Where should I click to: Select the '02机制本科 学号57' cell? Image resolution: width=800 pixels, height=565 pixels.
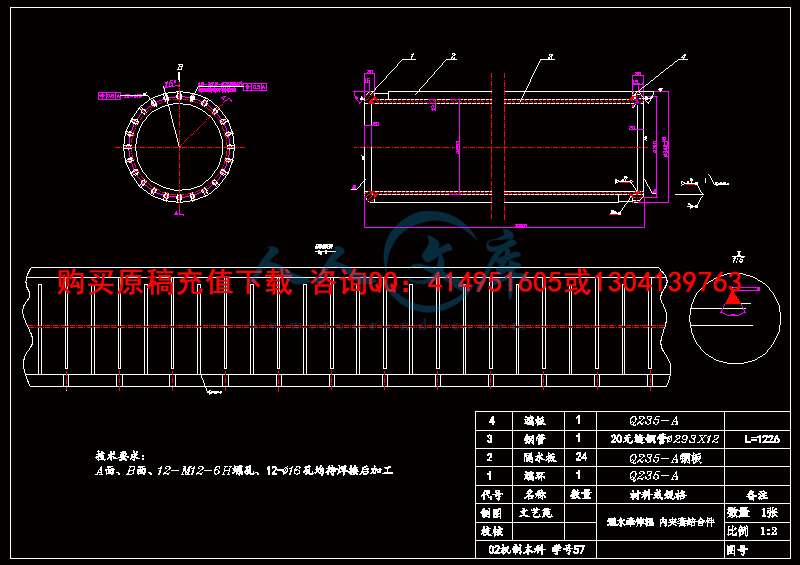coord(536,550)
